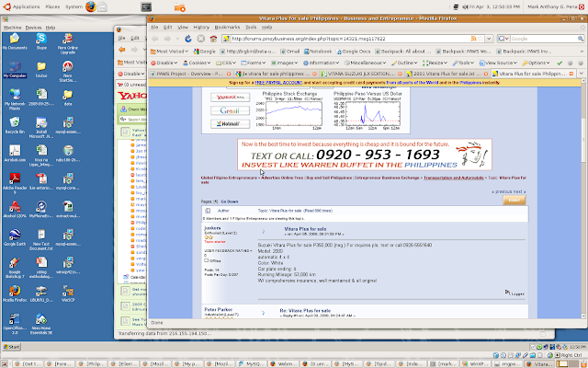Click the orange Print button

pyautogui.click(x=514, y=201)
